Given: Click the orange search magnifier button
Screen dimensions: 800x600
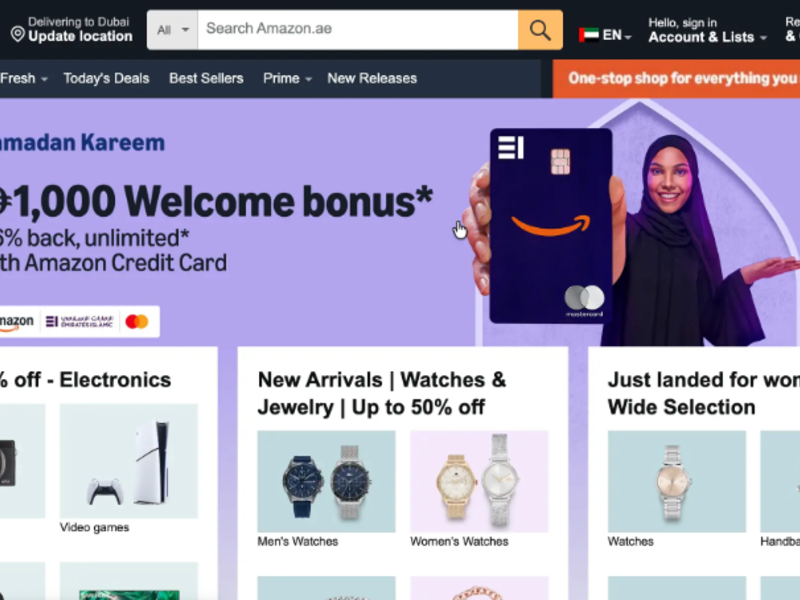Looking at the screenshot, I should [540, 30].
